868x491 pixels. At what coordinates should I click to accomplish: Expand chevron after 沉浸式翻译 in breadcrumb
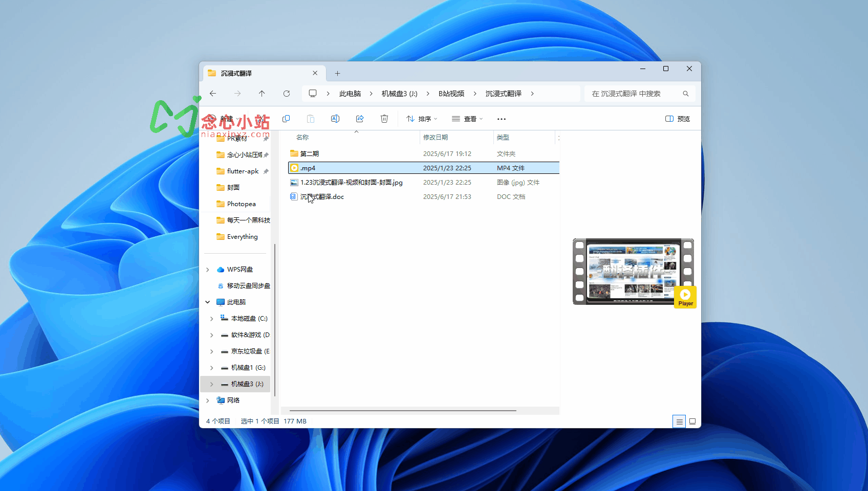[532, 94]
